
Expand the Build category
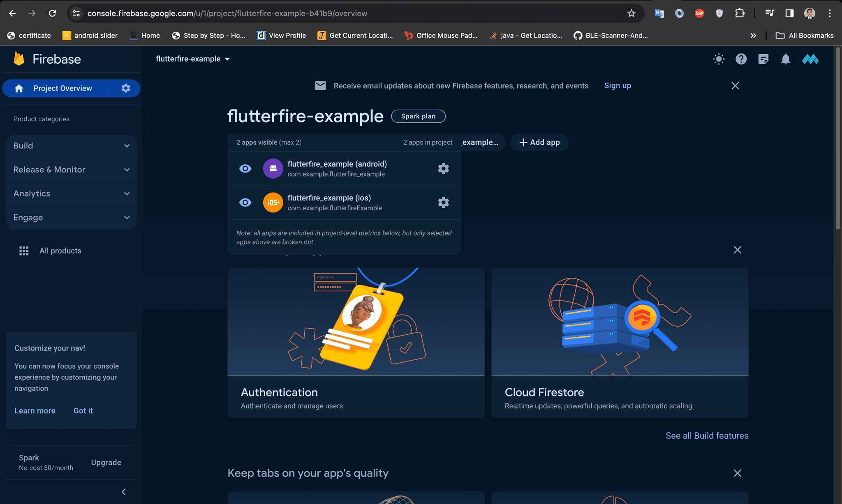point(71,146)
